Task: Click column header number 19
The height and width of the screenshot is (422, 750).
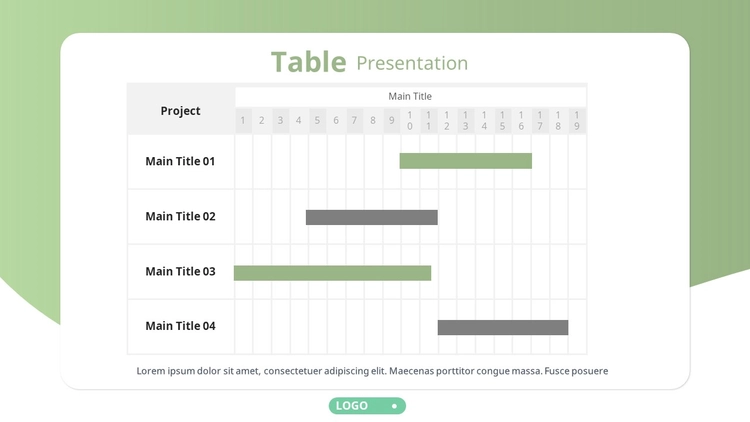Action: coord(577,121)
